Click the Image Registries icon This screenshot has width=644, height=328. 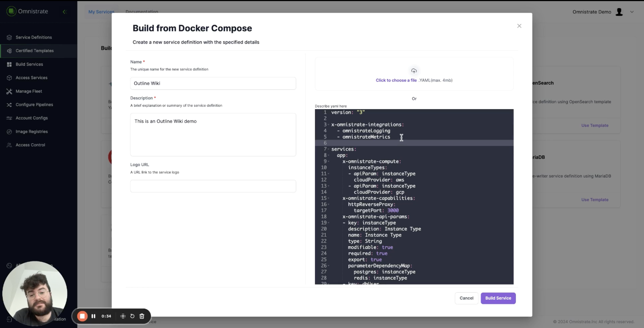point(9,131)
